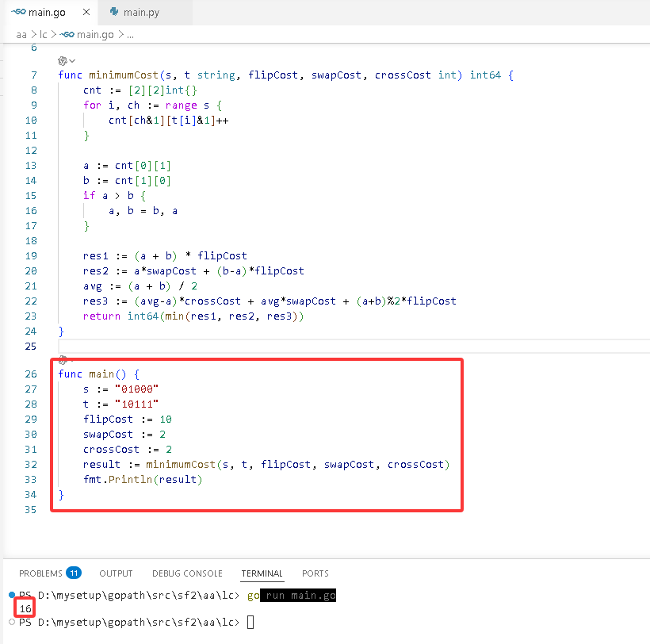Click 'cnt[ch&1][t[i]&1]++' on line 10
Image resolution: width=650 pixels, height=644 pixels.
coord(168,121)
